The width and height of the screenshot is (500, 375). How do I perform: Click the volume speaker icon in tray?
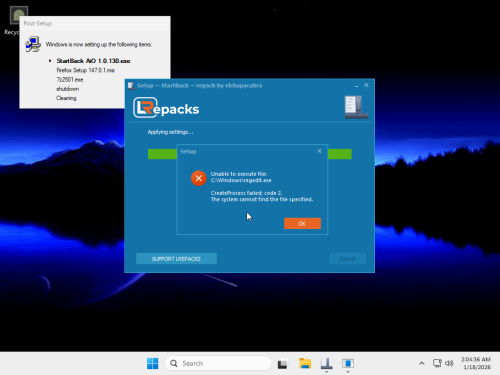(449, 363)
